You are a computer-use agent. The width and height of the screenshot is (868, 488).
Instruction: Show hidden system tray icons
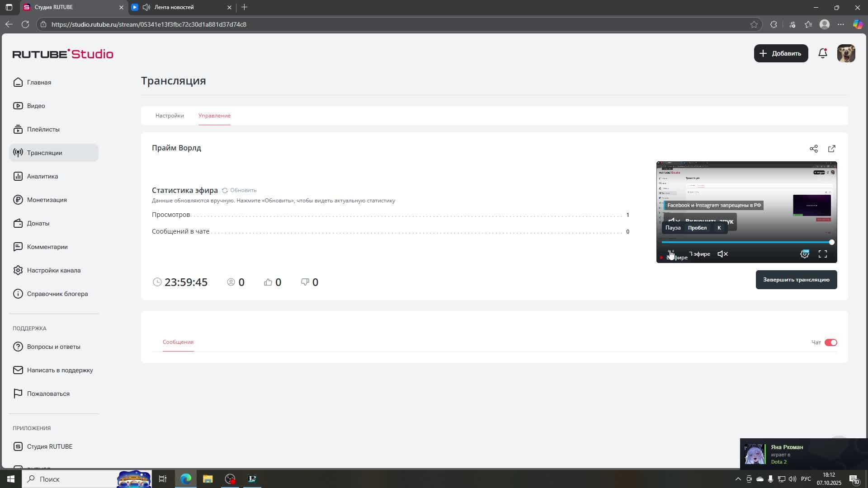pyautogui.click(x=738, y=479)
